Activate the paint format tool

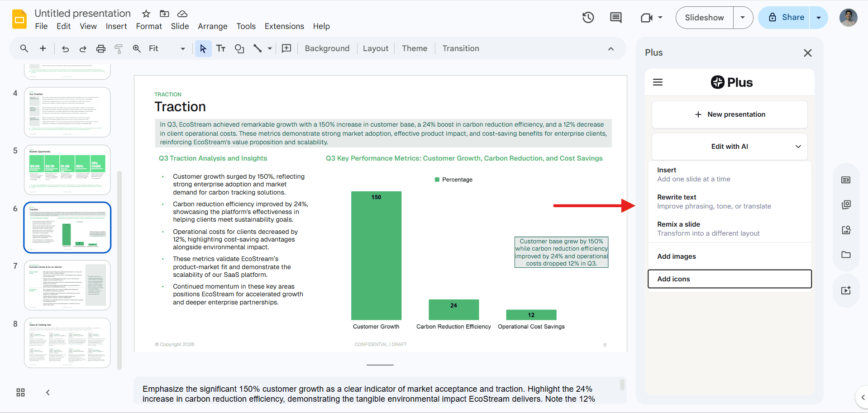pyautogui.click(x=119, y=48)
